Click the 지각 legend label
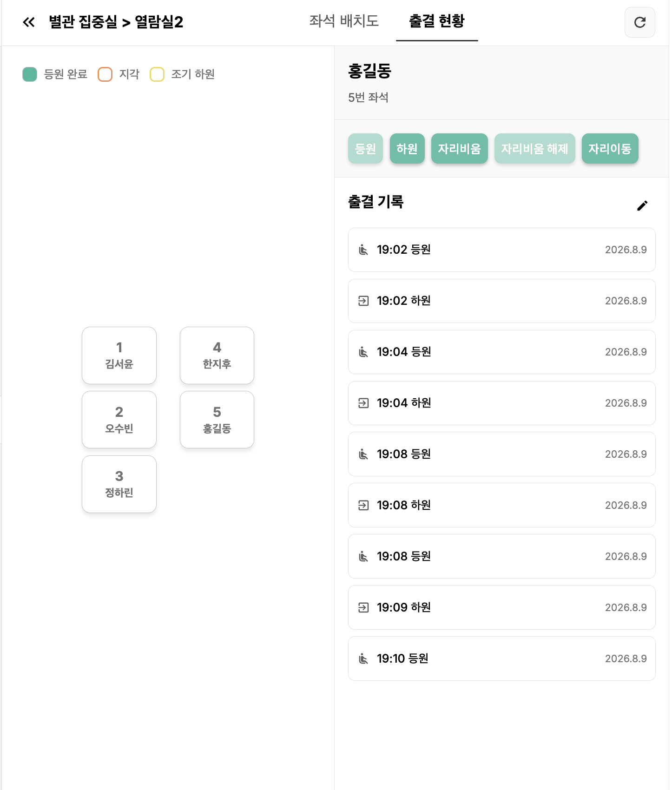Screen dimensions: 672x790 129,74
